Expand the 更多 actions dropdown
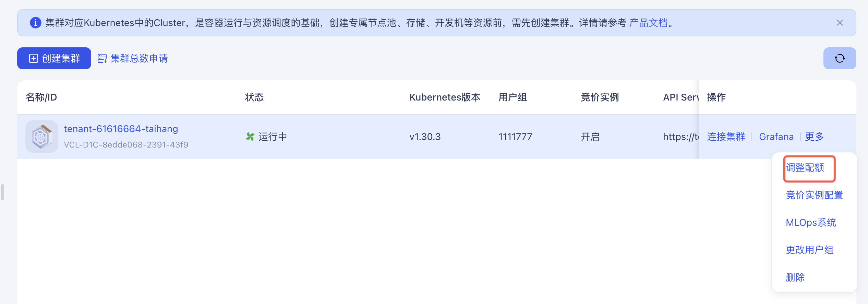Screen dimensions: 868x304 click(x=814, y=137)
